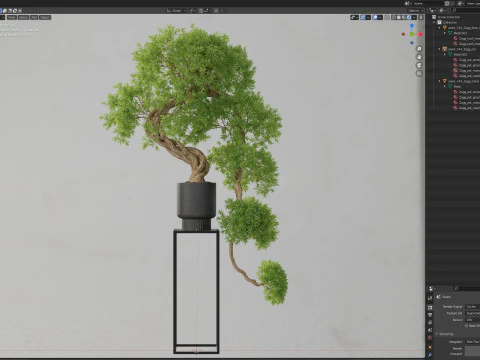Toggle viewport overlays on or off

[375, 17]
